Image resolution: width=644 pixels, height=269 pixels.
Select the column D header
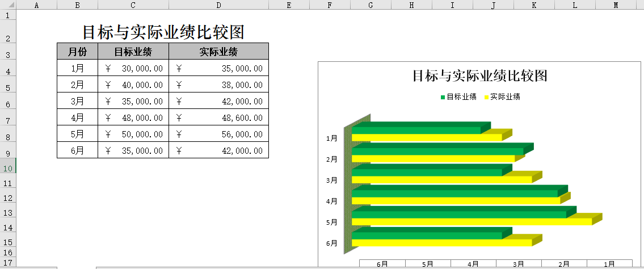[x=218, y=5]
